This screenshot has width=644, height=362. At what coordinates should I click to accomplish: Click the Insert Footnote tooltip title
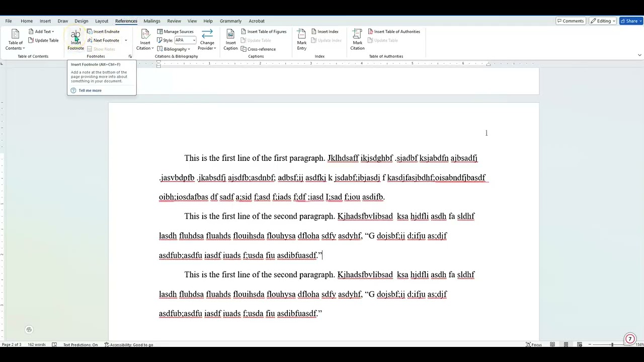pos(96,64)
